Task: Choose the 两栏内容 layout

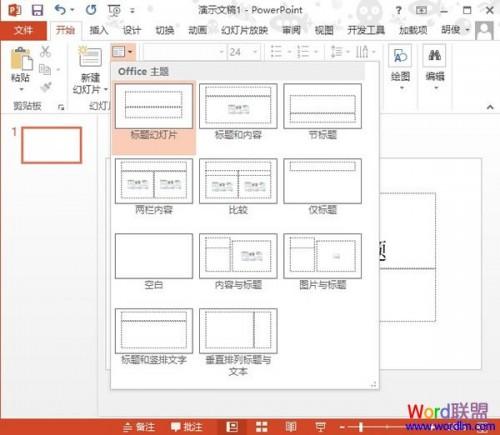Action: coord(154,187)
